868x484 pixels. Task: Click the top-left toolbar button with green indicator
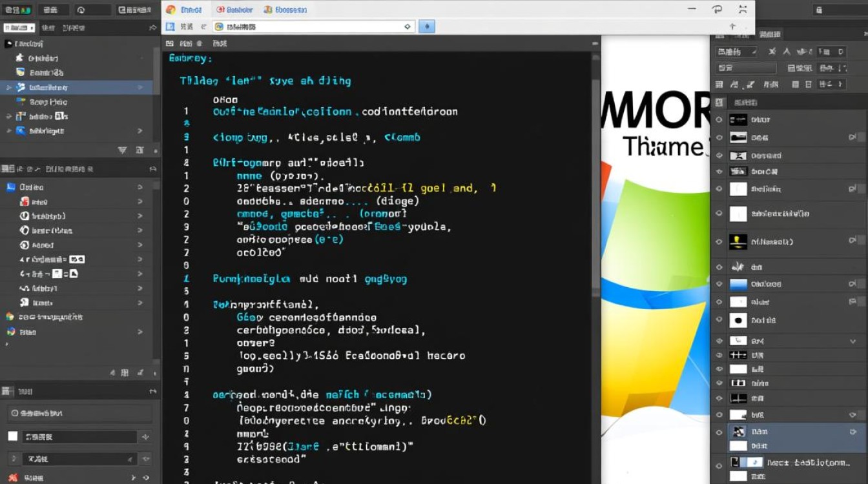(17, 10)
